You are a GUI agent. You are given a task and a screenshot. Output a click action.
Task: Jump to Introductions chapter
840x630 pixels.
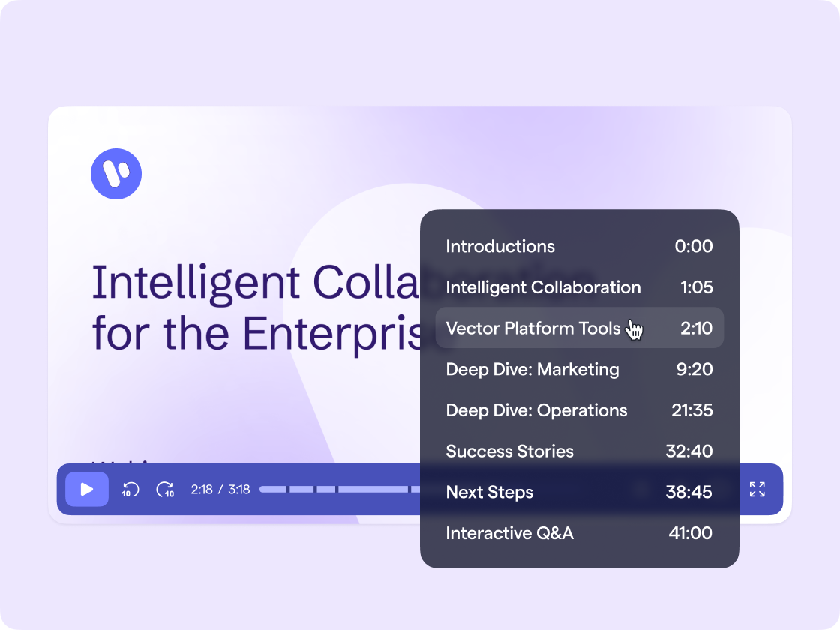(x=579, y=246)
